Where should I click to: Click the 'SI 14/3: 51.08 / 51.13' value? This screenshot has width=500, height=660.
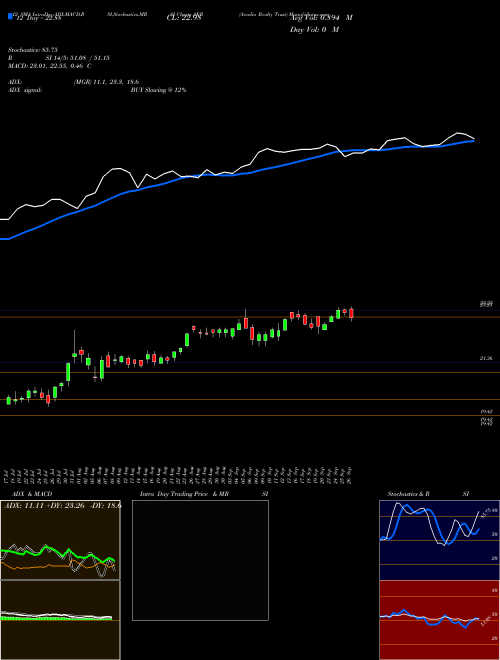coord(78,58)
